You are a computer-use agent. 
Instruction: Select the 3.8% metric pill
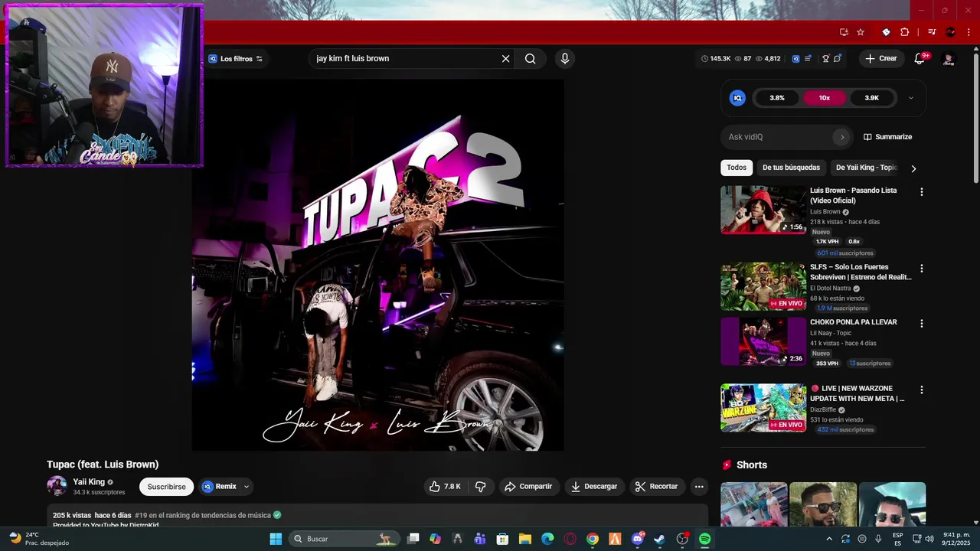pyautogui.click(x=777, y=98)
